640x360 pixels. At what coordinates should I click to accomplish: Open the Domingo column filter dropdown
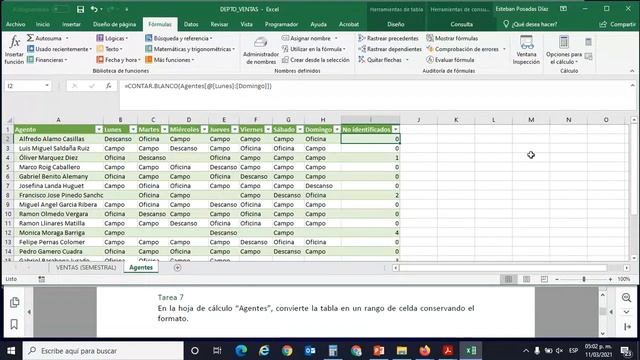(x=337, y=129)
